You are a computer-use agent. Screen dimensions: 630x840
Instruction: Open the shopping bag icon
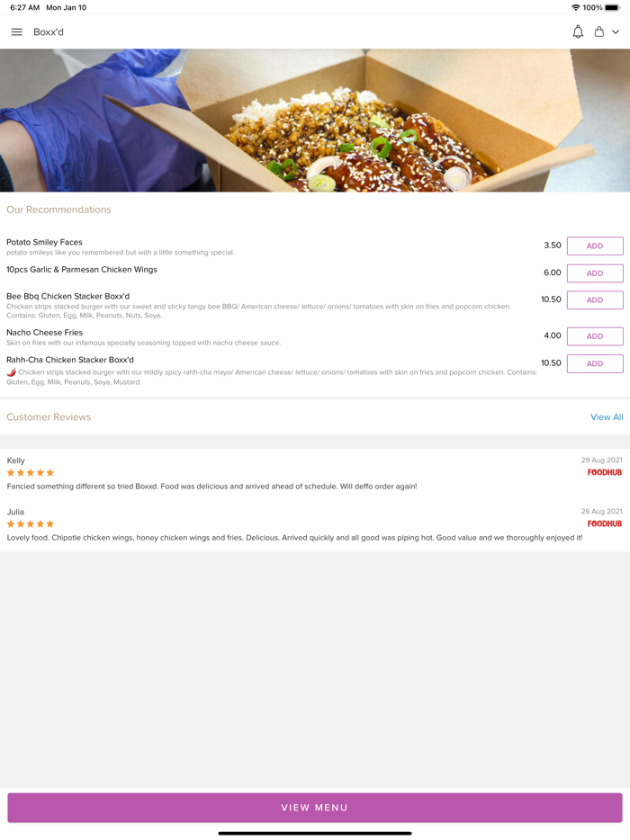(x=598, y=32)
